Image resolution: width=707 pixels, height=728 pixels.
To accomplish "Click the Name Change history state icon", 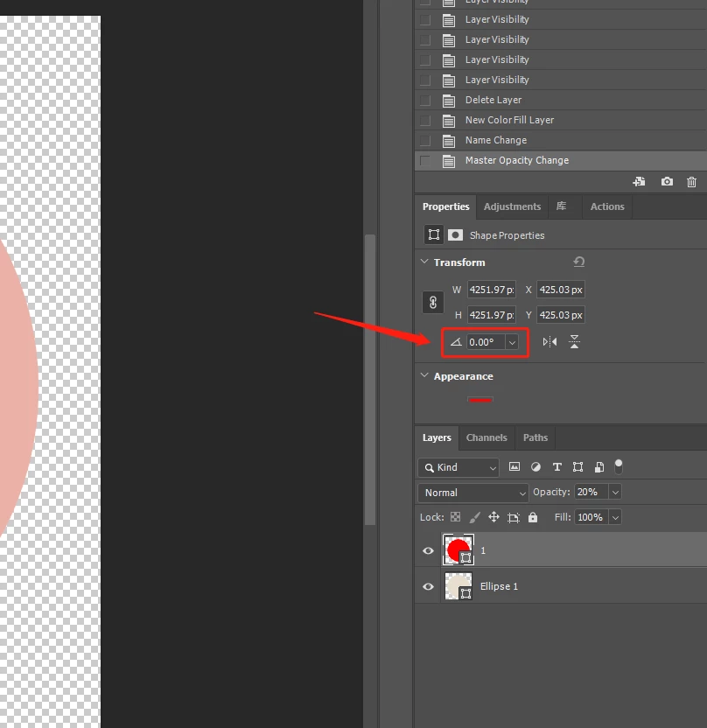I will click(448, 141).
